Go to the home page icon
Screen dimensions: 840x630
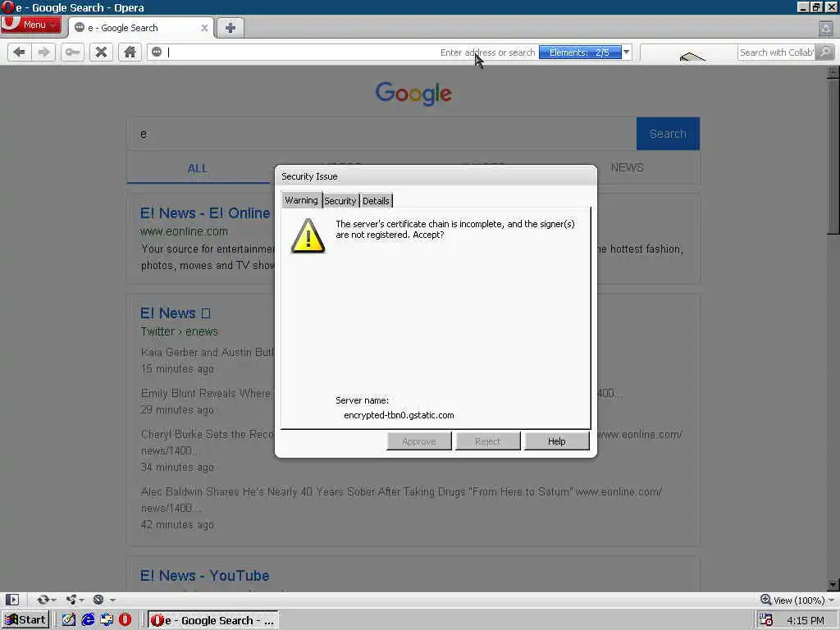(x=130, y=52)
